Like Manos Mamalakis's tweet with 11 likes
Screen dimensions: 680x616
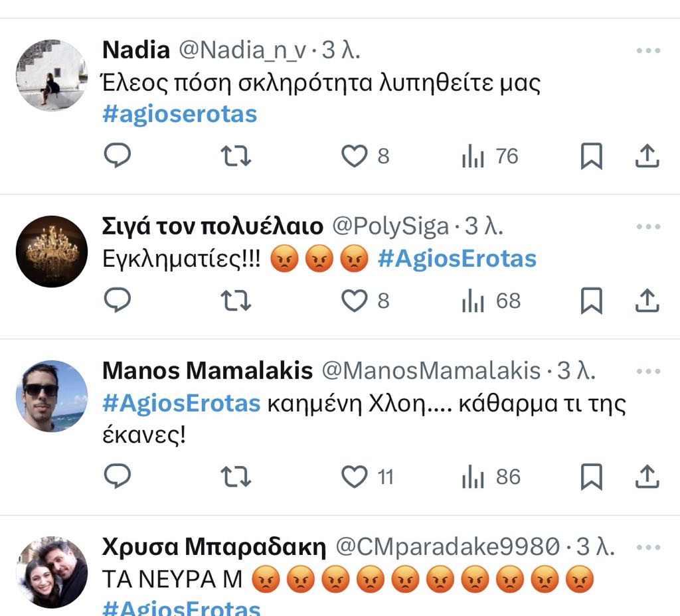click(355, 477)
